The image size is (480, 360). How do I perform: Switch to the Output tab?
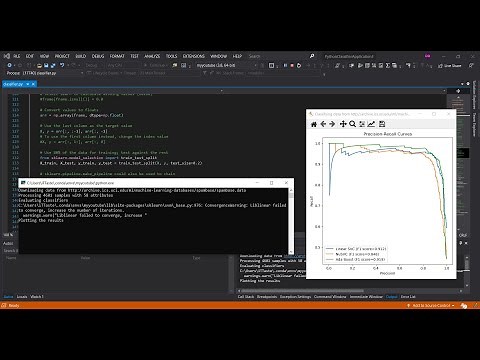[391, 296]
